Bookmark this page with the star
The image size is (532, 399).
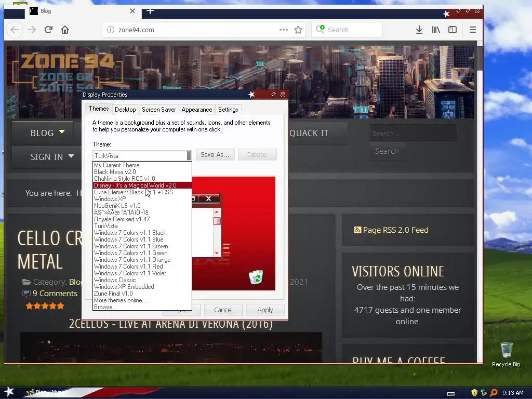point(298,30)
